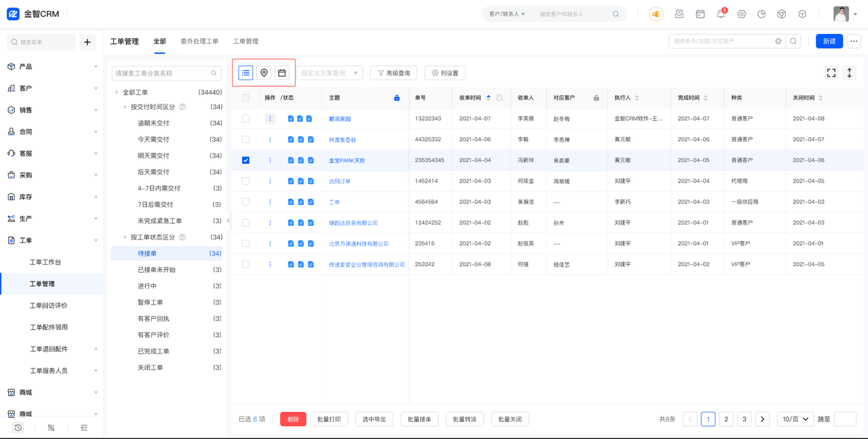Switch to map location view icon
The height and width of the screenshot is (439, 868).
(x=264, y=73)
